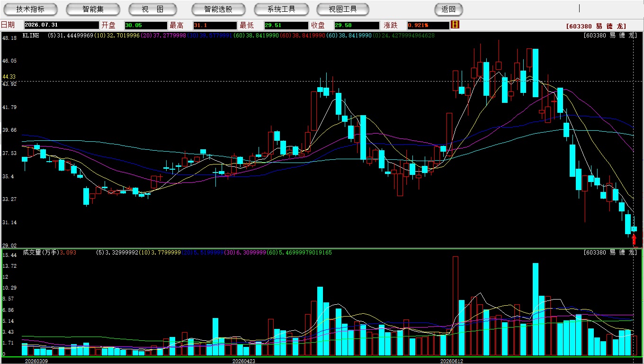The image size is (644, 364).
Task: Click the 20260612 date axis label
Action: coord(452,361)
